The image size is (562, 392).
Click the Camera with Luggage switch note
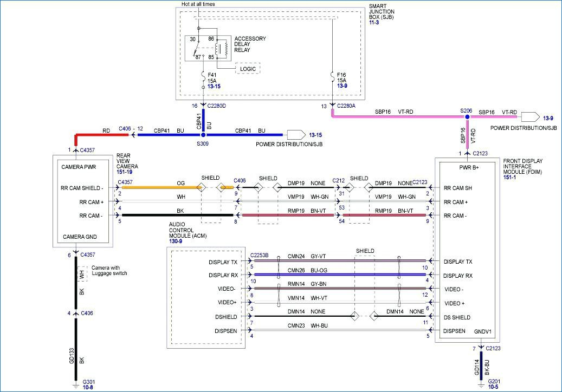[x=109, y=271]
